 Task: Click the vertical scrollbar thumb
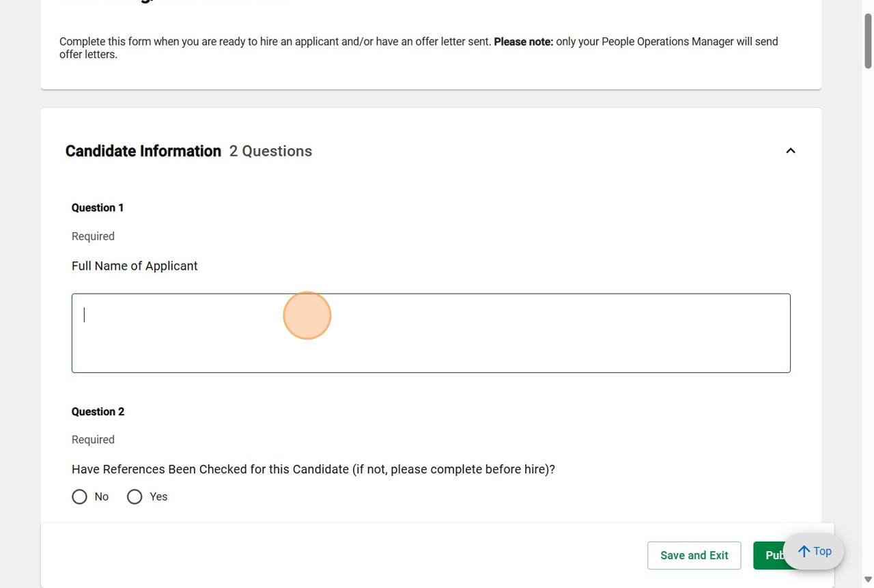click(868, 41)
